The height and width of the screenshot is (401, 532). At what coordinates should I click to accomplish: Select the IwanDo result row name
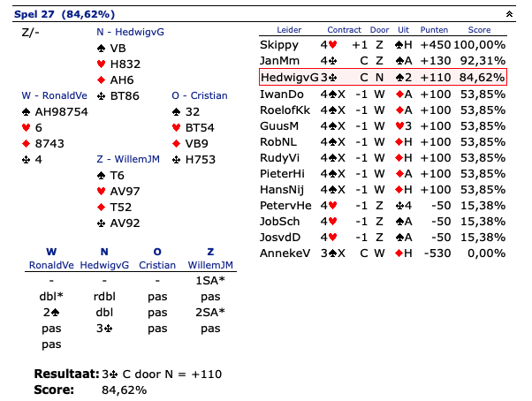(281, 95)
